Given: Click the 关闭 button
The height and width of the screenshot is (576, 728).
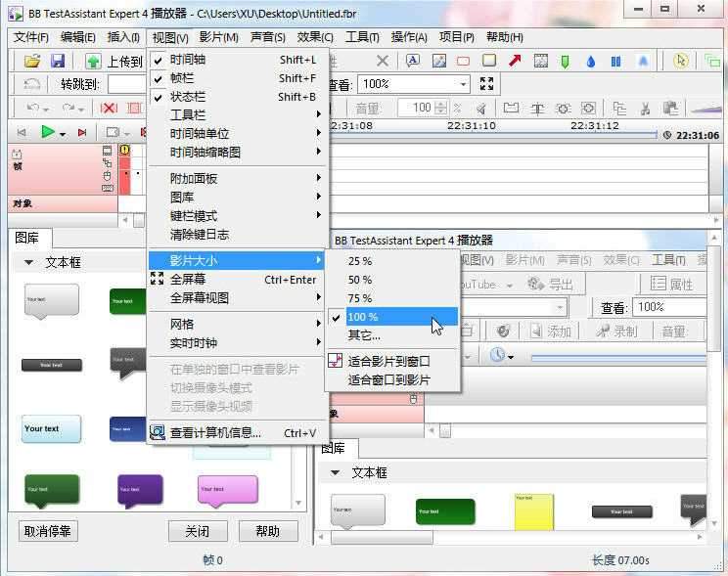Looking at the screenshot, I should [x=196, y=531].
